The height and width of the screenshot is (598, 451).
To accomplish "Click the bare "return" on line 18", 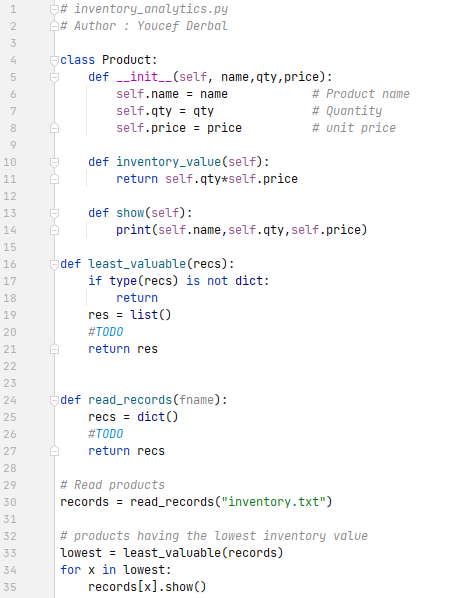I will [137, 298].
